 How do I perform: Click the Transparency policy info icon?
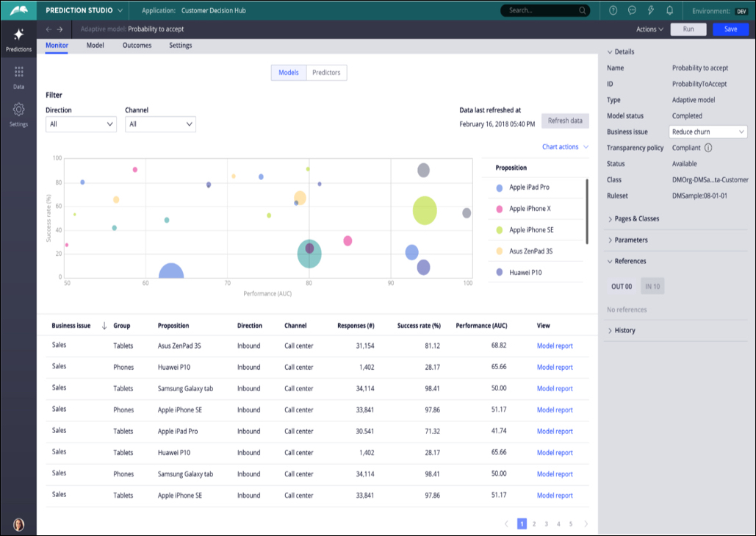[708, 148]
